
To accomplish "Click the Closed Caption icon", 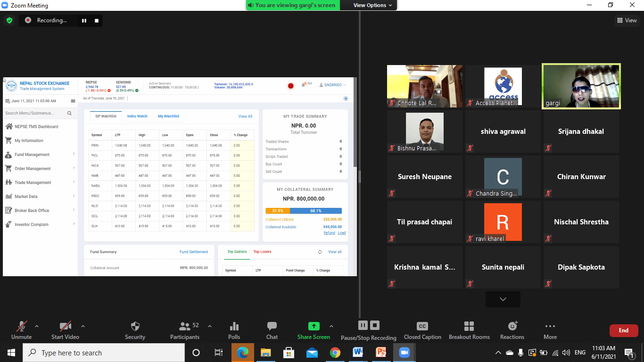I will (422, 326).
